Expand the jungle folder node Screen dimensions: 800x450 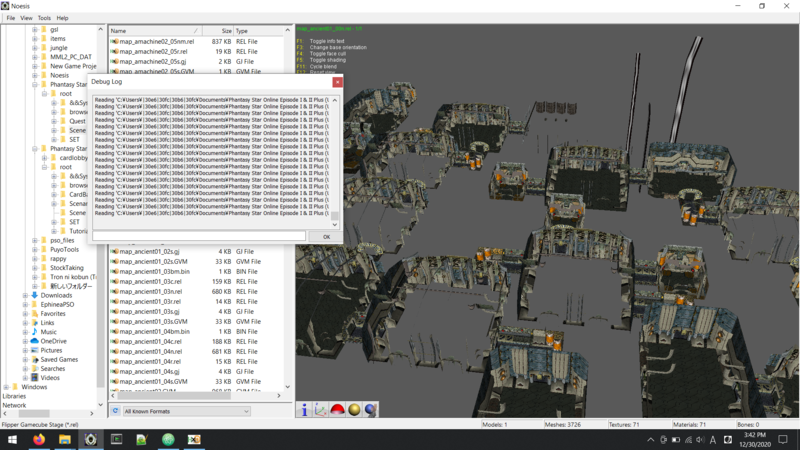point(35,48)
